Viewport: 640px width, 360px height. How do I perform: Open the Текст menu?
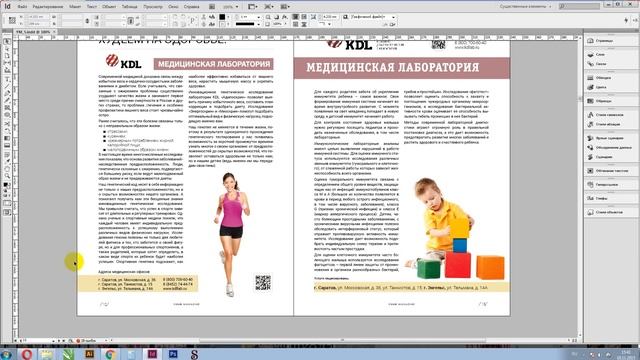[92, 7]
